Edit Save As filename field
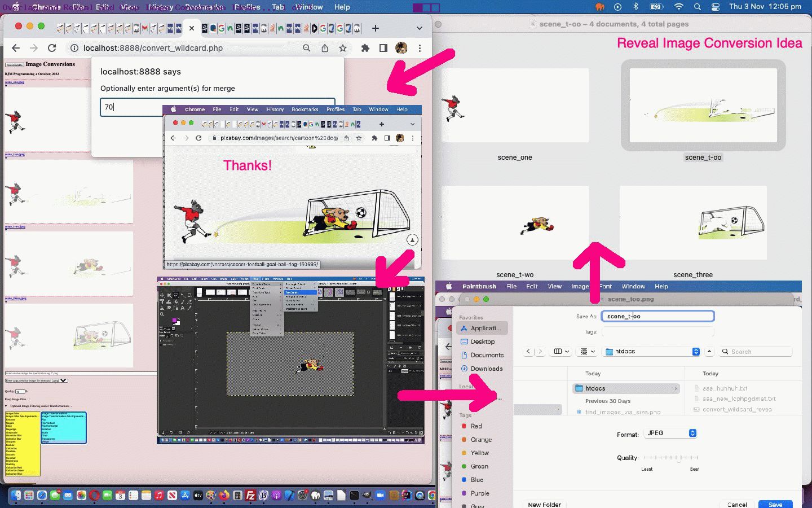Screen dimensions: 812x508 point(657,316)
